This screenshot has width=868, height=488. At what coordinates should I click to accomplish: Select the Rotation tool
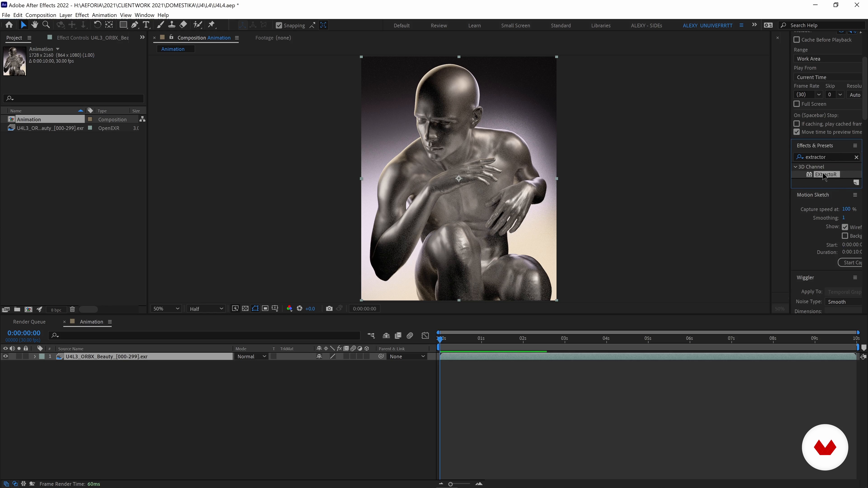[97, 25]
